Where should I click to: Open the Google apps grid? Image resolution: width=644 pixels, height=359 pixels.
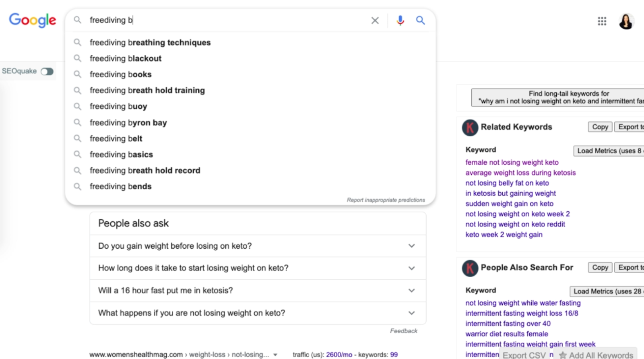tap(602, 21)
